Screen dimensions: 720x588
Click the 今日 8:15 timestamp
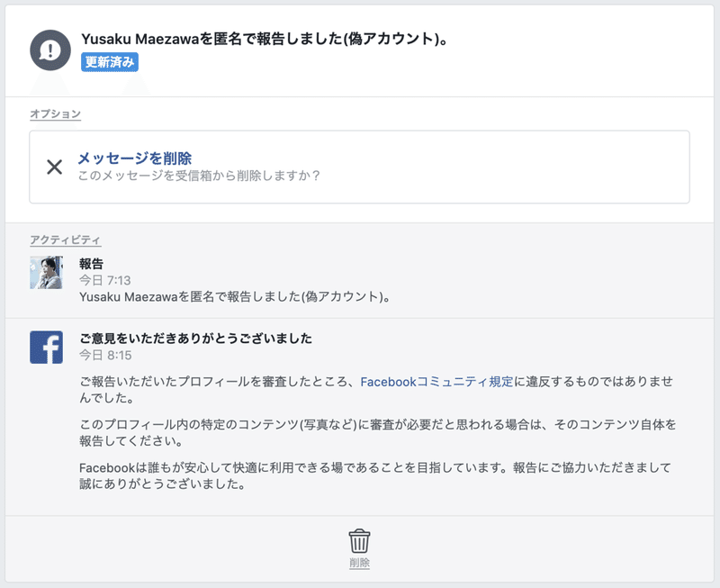pos(105,355)
